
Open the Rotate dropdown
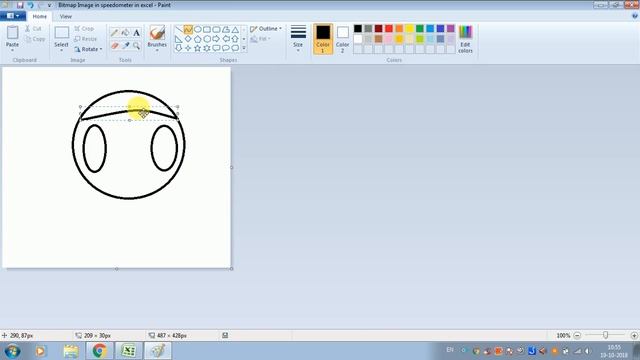pos(88,49)
